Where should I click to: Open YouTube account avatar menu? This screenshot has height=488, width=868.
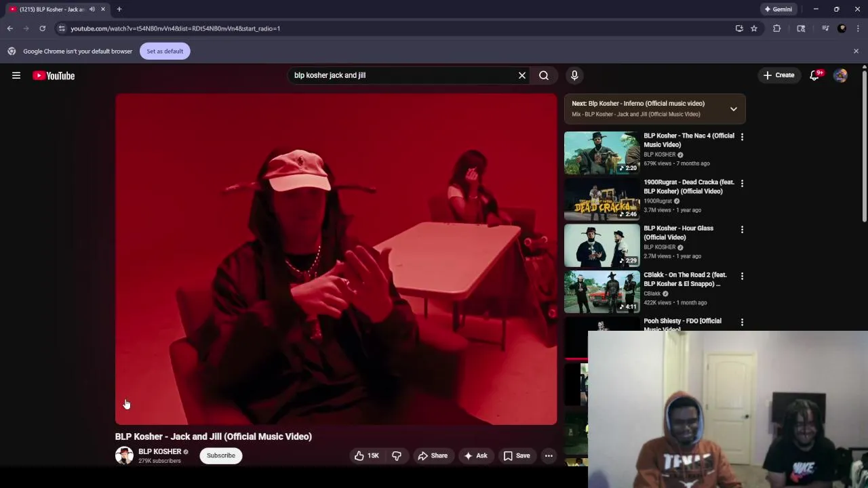pos(840,75)
